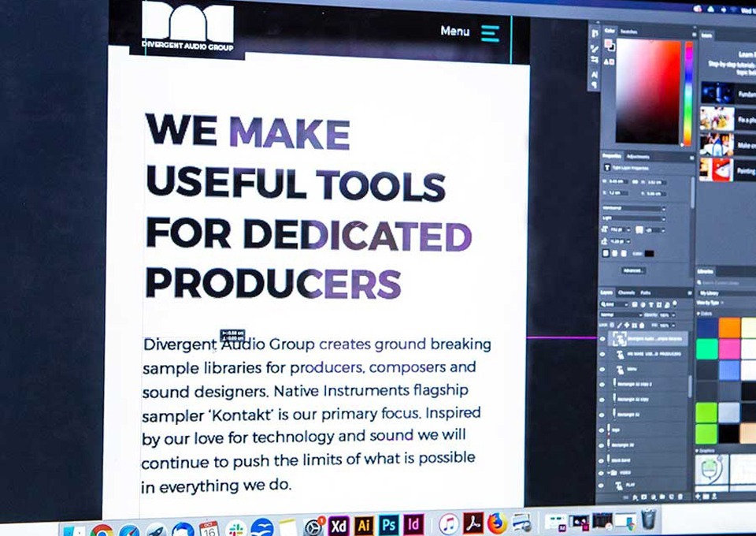Filter layers by shape layers icon

[659, 304]
